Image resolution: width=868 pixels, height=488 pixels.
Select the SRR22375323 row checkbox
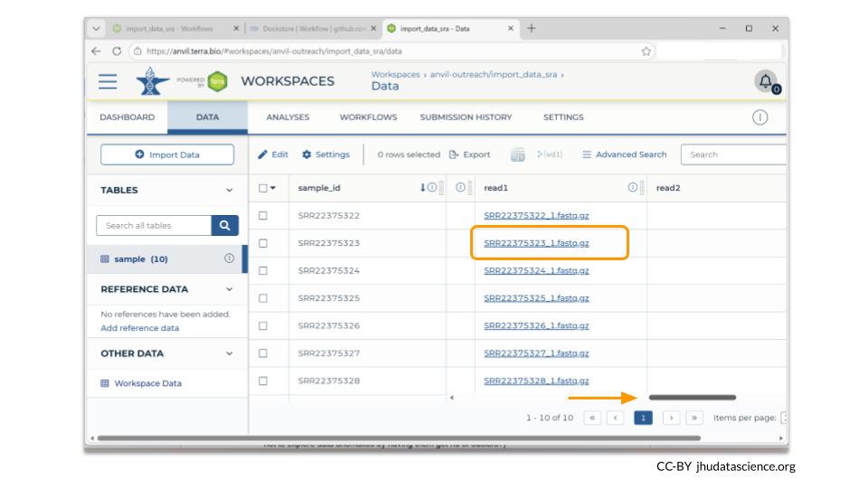coord(263,243)
